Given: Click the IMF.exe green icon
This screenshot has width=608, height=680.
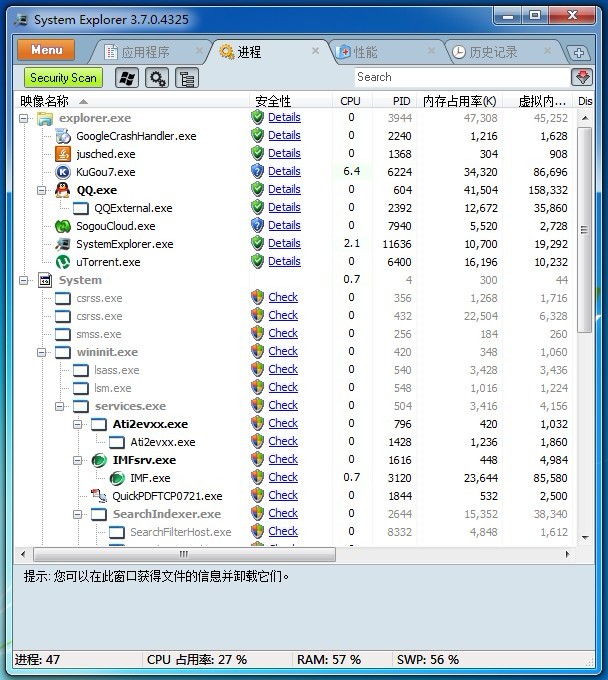Looking at the screenshot, I should click(x=117, y=478).
